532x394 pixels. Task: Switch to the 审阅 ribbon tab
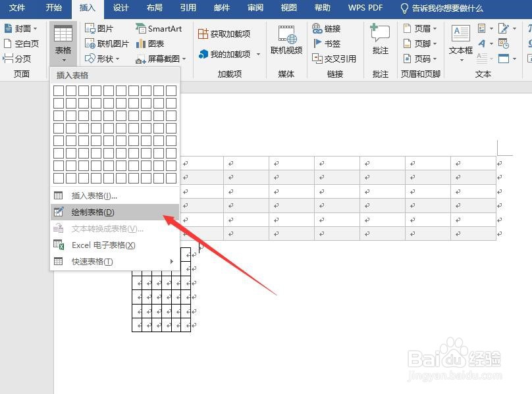click(x=255, y=9)
